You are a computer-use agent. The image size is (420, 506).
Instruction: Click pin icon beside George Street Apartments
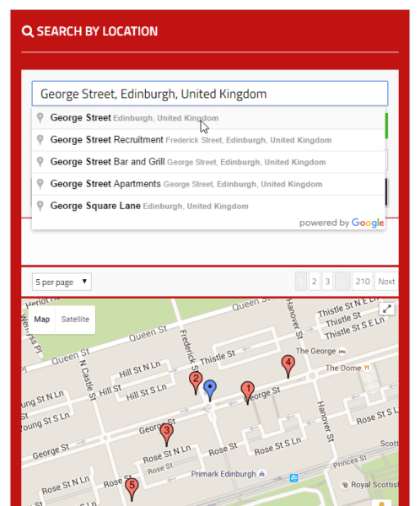click(x=40, y=184)
